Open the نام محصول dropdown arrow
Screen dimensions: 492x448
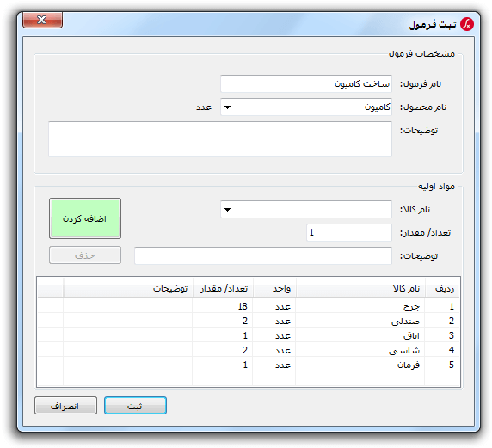[x=227, y=107]
